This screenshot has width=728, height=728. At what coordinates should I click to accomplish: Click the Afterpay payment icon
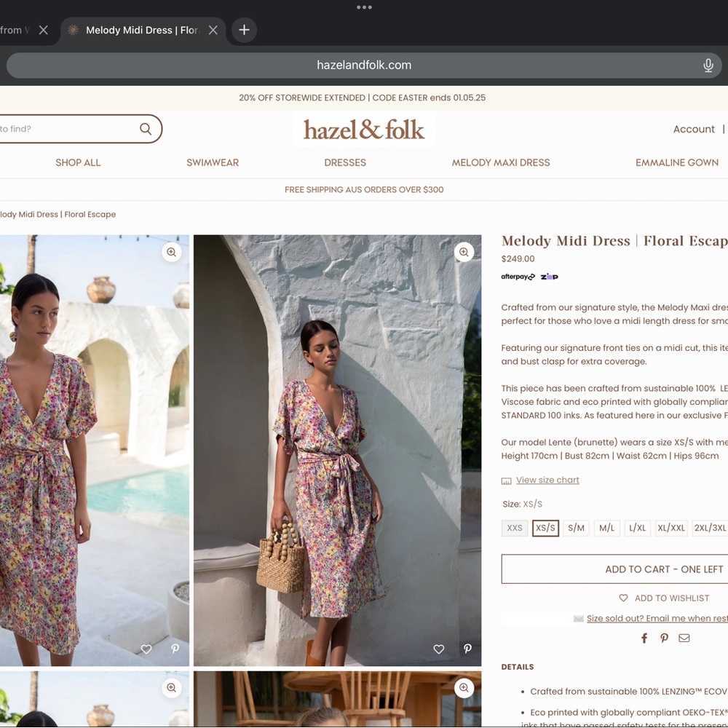point(518,277)
